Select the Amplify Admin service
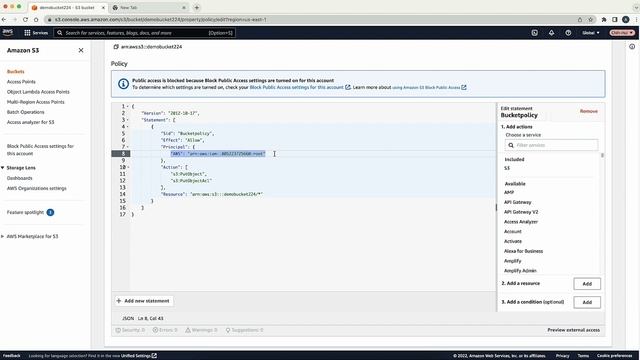 coord(520,271)
